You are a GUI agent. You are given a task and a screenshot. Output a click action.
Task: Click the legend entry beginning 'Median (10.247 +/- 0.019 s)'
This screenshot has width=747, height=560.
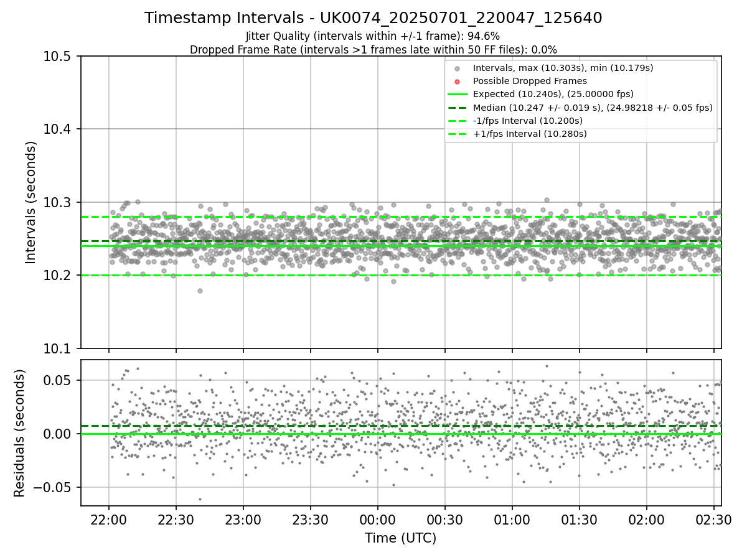coord(593,108)
